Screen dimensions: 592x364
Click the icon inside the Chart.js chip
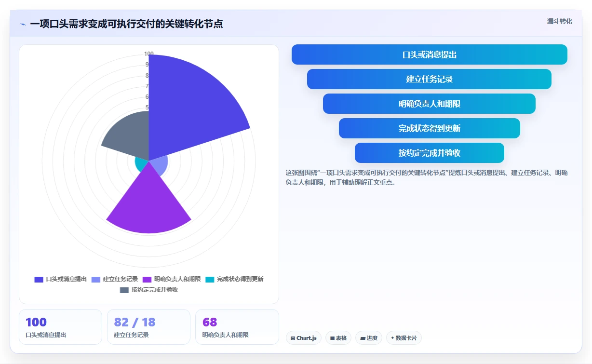tap(293, 338)
